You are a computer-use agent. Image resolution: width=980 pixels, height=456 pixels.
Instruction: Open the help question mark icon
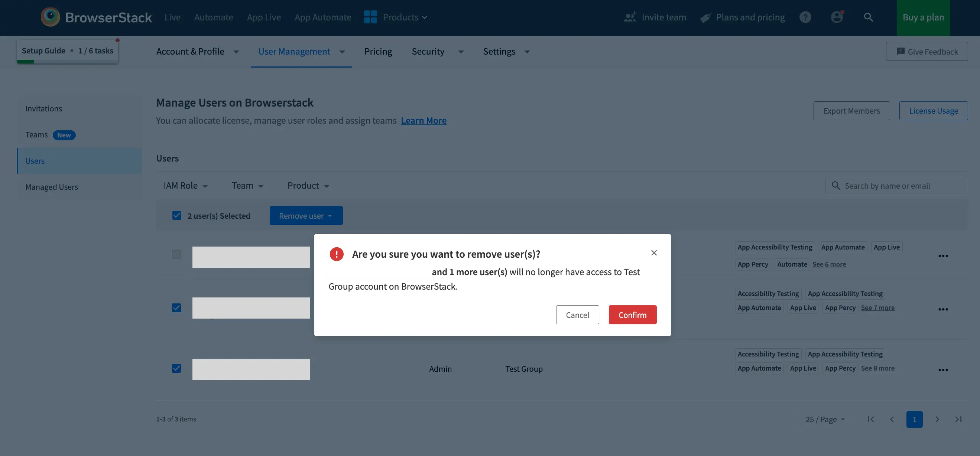[805, 17]
